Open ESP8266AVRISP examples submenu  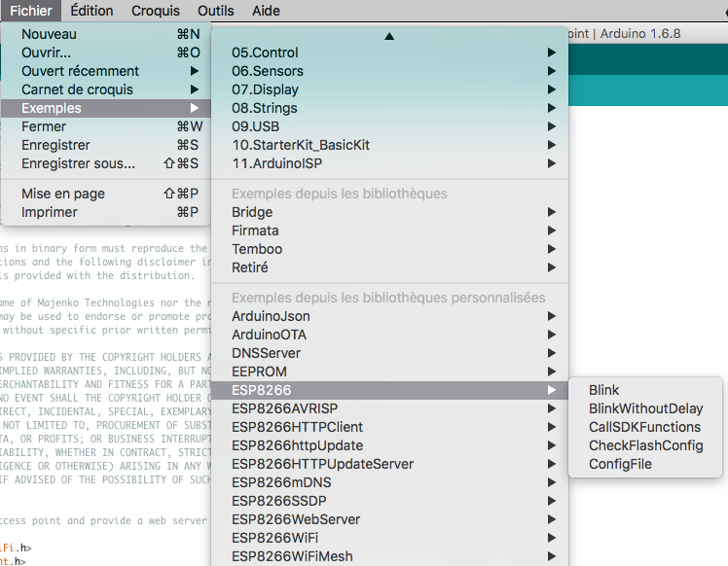389,408
